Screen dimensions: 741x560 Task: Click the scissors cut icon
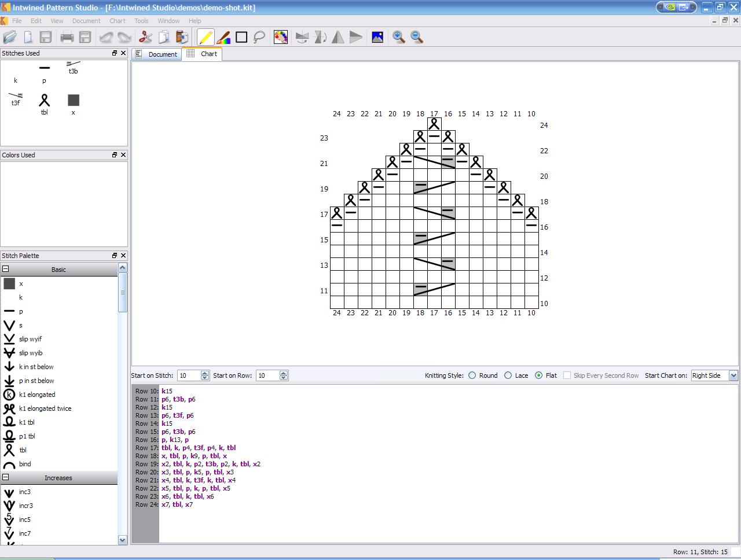click(145, 38)
